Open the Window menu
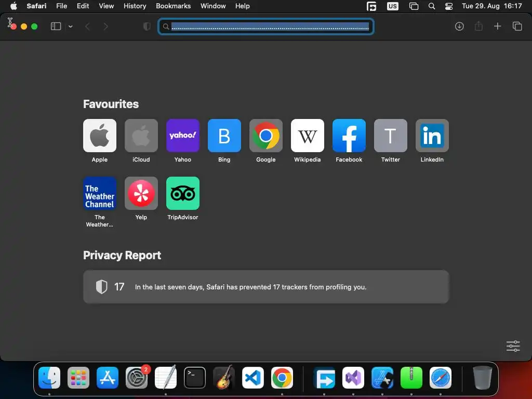The height and width of the screenshot is (399, 532). pyautogui.click(x=213, y=6)
